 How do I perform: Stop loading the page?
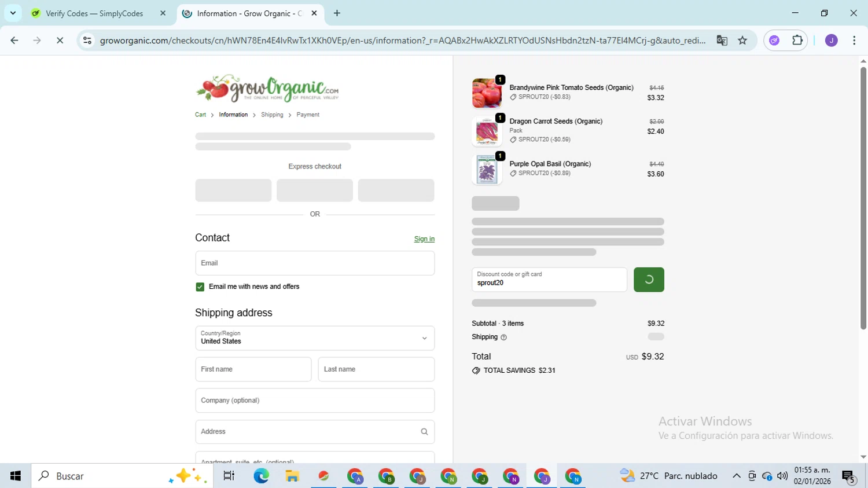[x=60, y=41]
